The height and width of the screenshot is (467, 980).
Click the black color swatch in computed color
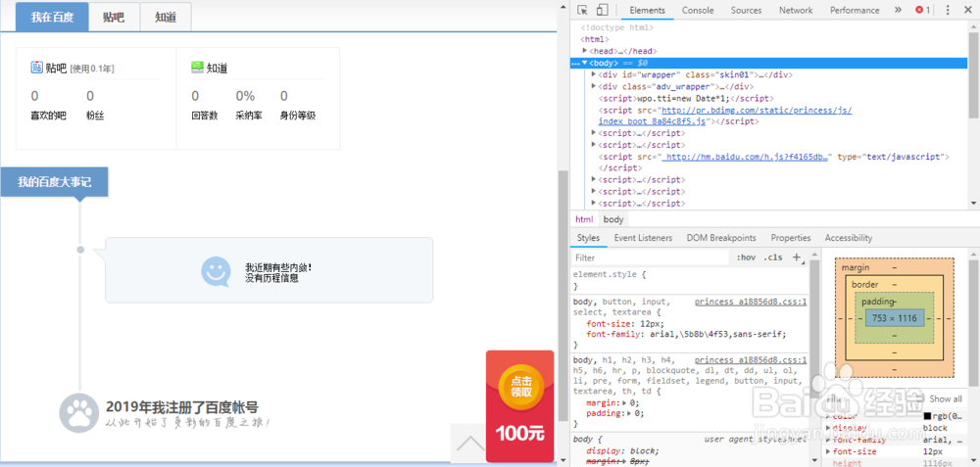[927, 416]
